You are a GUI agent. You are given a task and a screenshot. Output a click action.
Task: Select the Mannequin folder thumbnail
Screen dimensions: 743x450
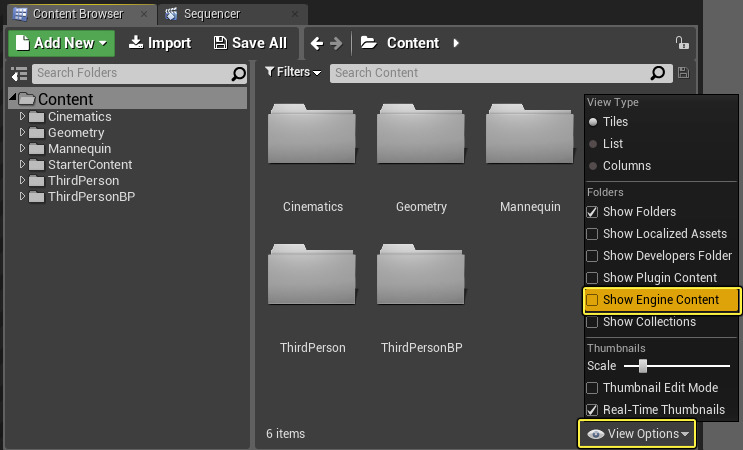click(528, 150)
